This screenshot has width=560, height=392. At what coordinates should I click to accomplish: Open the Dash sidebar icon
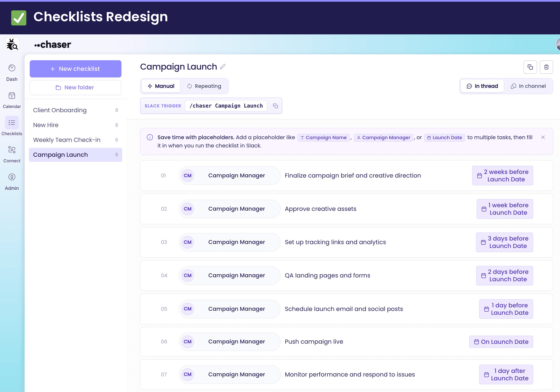pos(12,68)
